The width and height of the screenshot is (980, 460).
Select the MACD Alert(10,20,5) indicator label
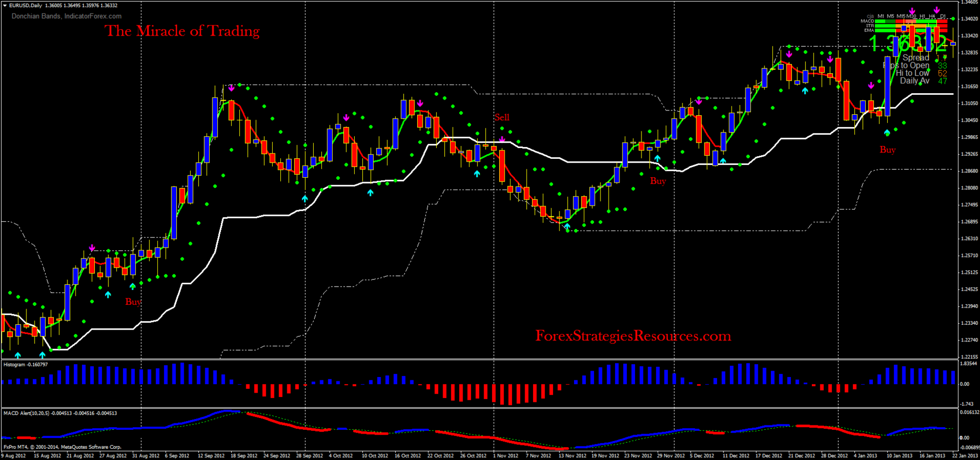click(60, 413)
